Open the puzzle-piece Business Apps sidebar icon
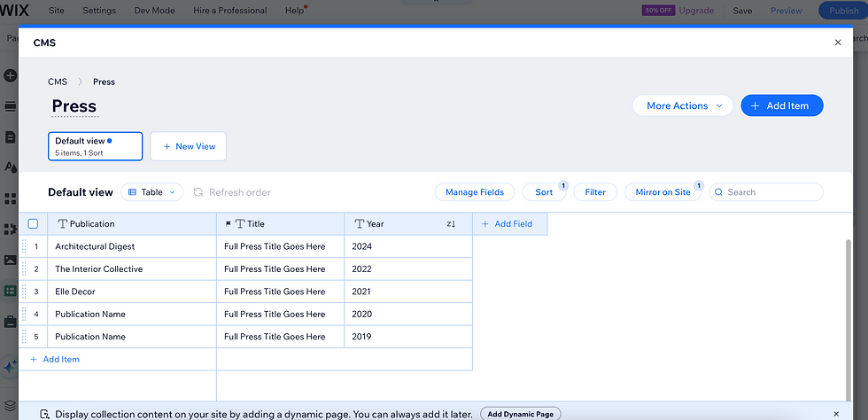This screenshot has height=420, width=868. click(x=10, y=229)
